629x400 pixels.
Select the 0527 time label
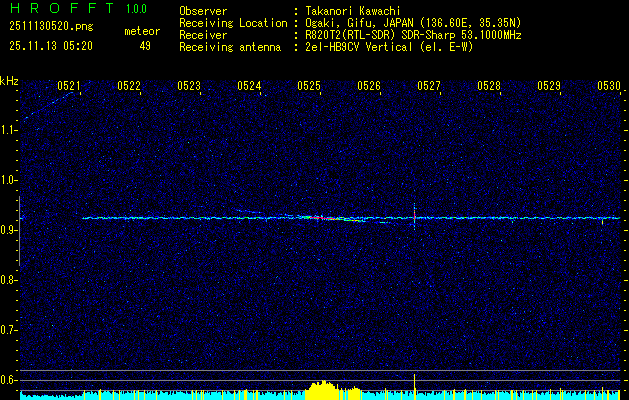pos(429,87)
